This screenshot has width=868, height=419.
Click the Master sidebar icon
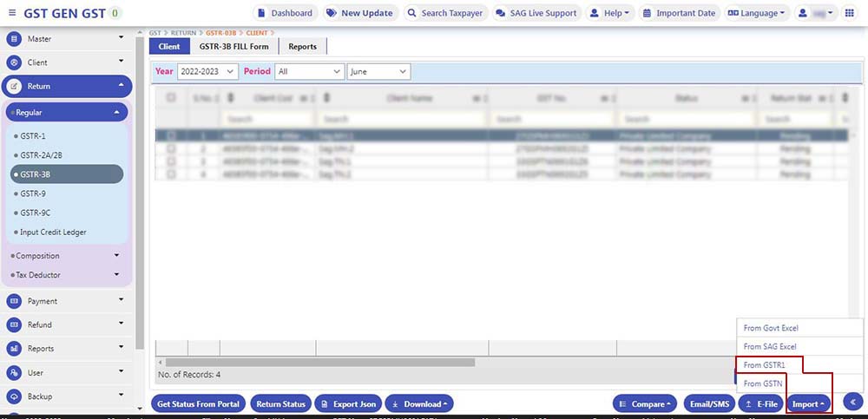pyautogui.click(x=14, y=39)
